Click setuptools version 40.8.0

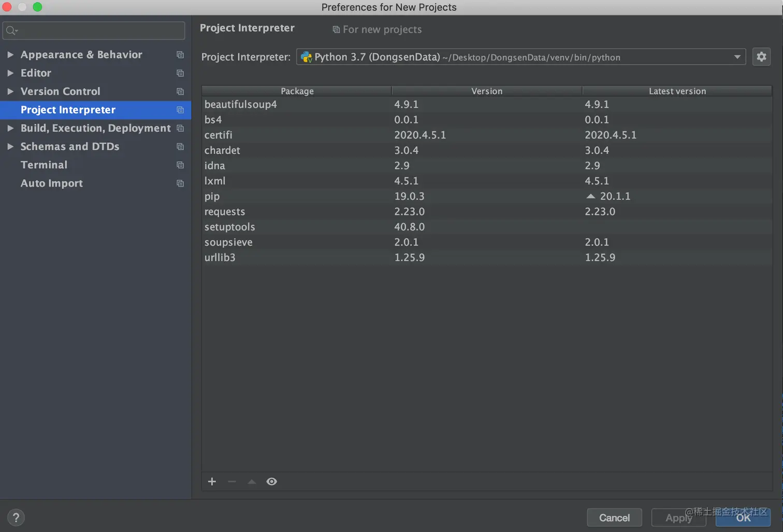click(409, 227)
